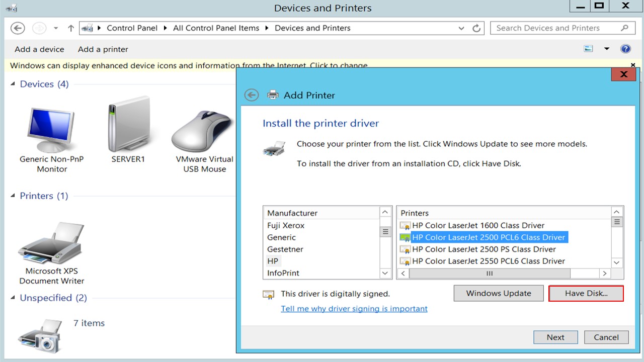Click icon of HP Color LaserJet 1600 Class Driver
Viewport: 644px width, 362px height.
(x=405, y=226)
